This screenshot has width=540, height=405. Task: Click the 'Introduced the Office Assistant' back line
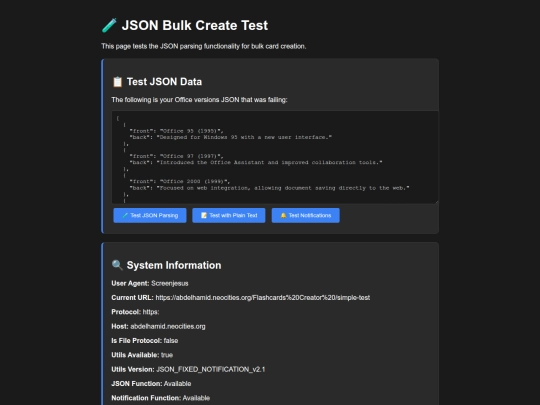coord(256,162)
